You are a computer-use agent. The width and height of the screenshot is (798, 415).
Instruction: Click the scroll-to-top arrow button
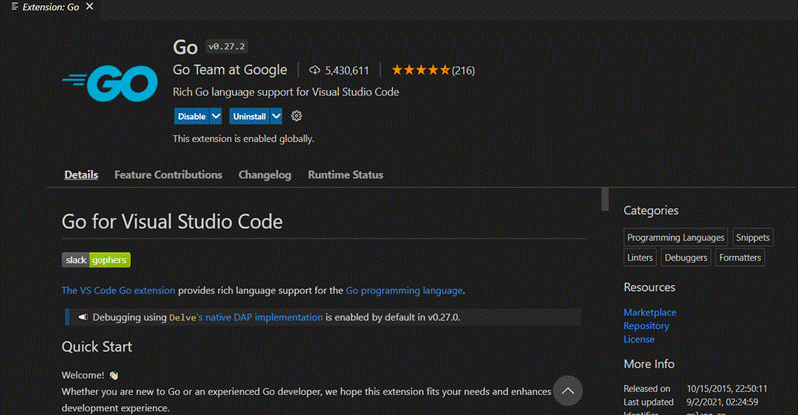(x=567, y=390)
